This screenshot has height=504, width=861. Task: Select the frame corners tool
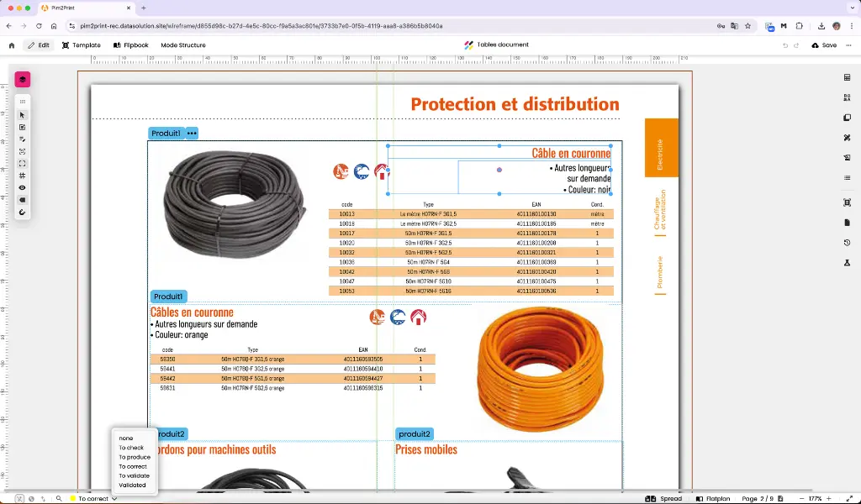[x=22, y=164]
